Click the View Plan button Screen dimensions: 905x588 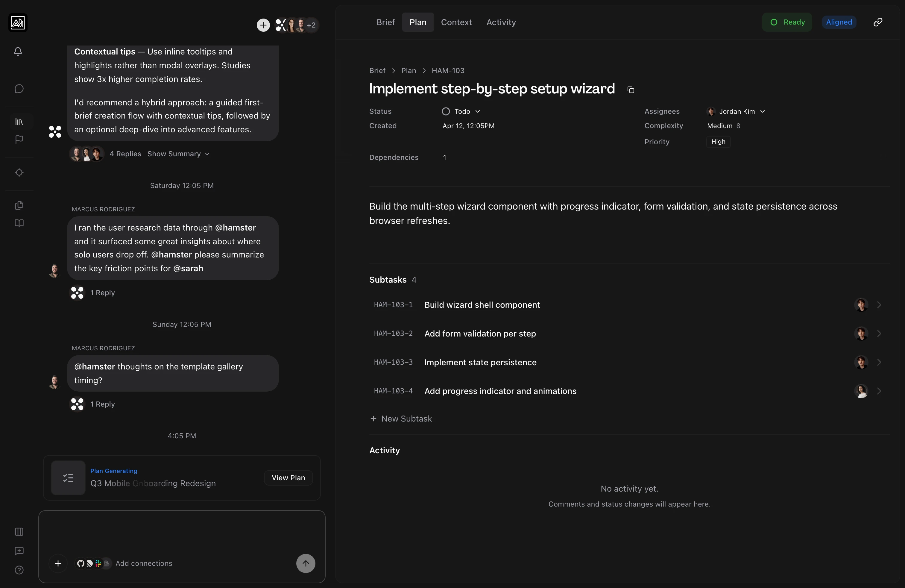pos(288,478)
